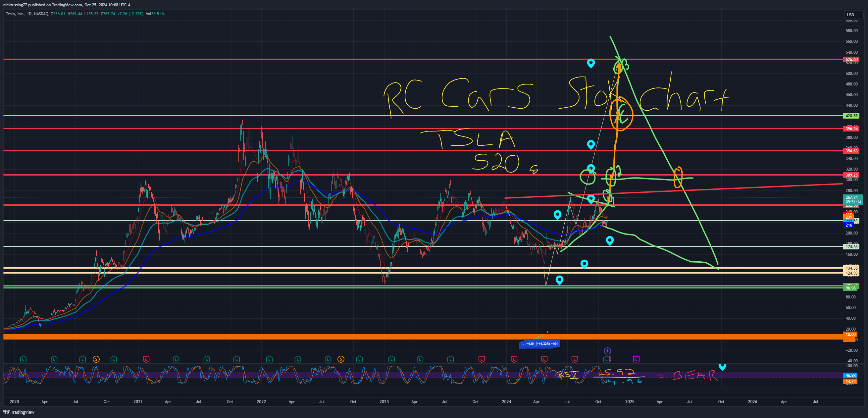This screenshot has height=418, width=868.
Task: Click the TradingView logo link
Action: pyautogui.click(x=19, y=412)
